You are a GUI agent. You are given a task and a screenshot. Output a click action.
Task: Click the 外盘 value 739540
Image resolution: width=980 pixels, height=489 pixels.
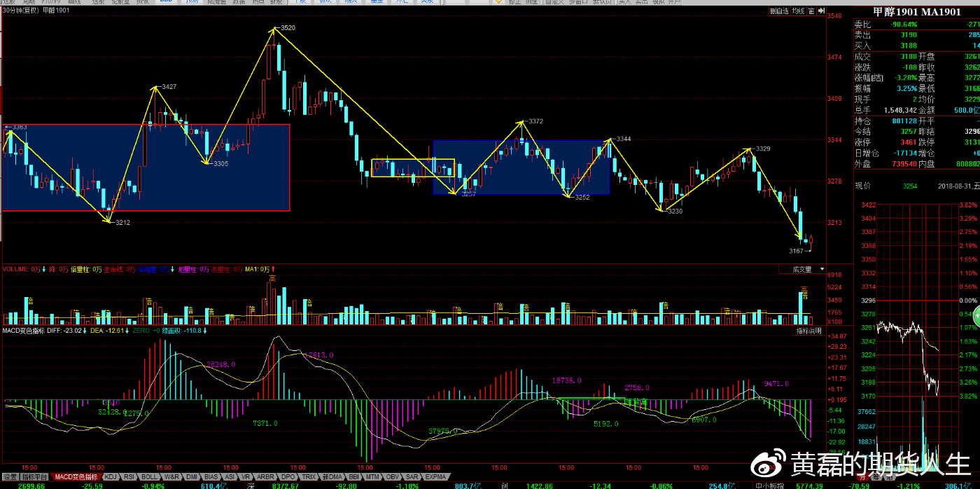click(x=904, y=163)
